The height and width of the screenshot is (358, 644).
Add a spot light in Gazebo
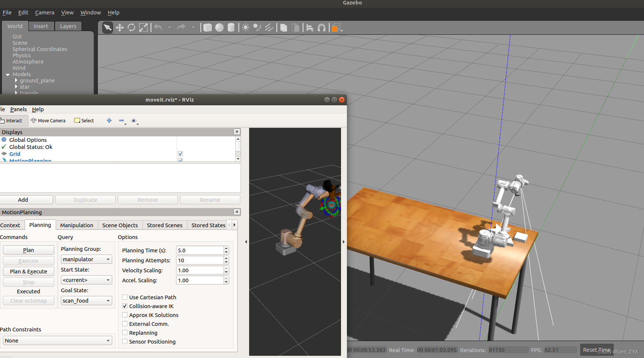(257, 28)
